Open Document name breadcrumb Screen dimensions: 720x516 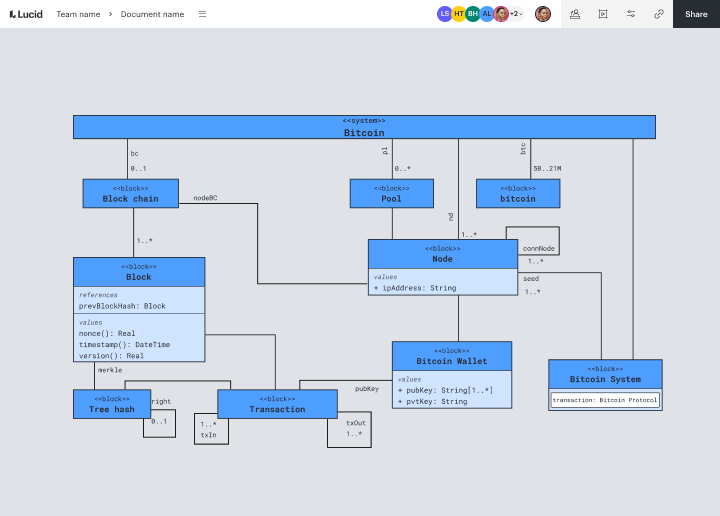(152, 14)
